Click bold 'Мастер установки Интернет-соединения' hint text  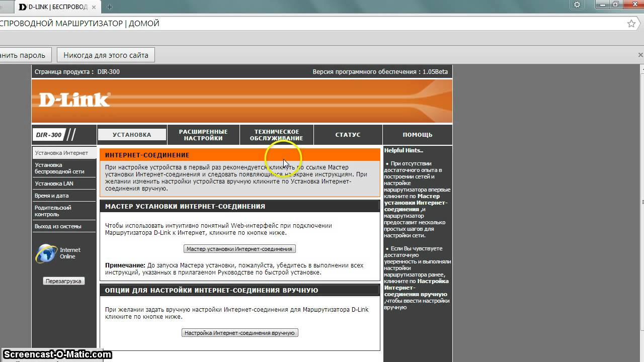[416, 203]
